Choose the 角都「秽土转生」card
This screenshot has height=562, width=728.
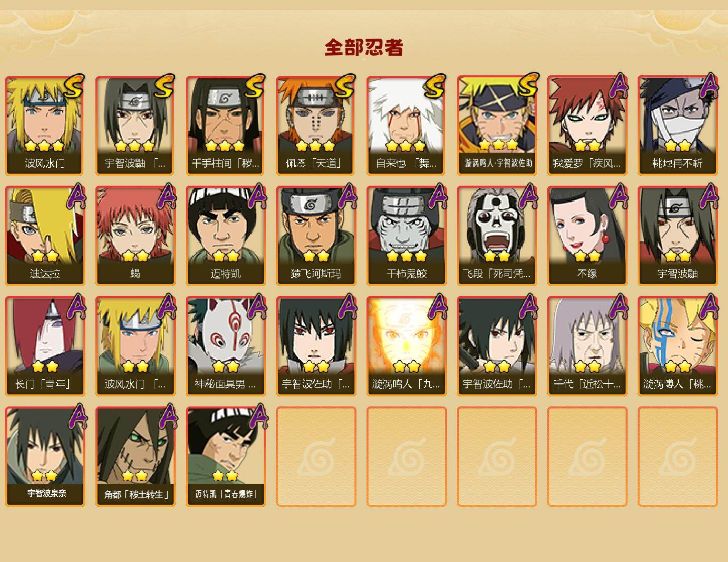(136, 457)
